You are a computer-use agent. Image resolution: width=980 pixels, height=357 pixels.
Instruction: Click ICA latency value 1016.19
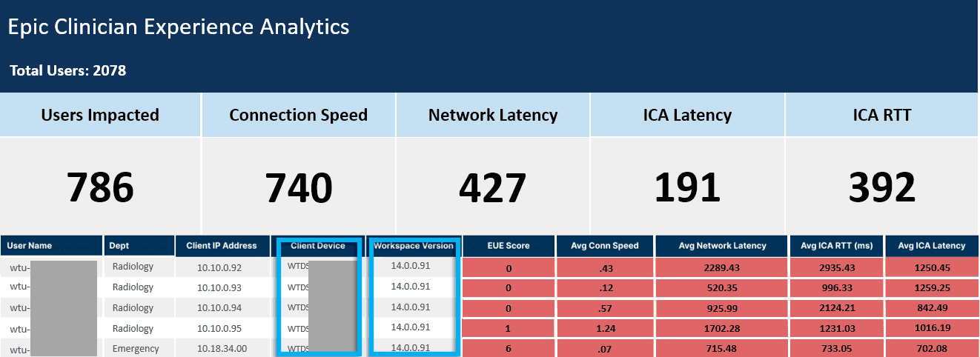click(x=932, y=329)
